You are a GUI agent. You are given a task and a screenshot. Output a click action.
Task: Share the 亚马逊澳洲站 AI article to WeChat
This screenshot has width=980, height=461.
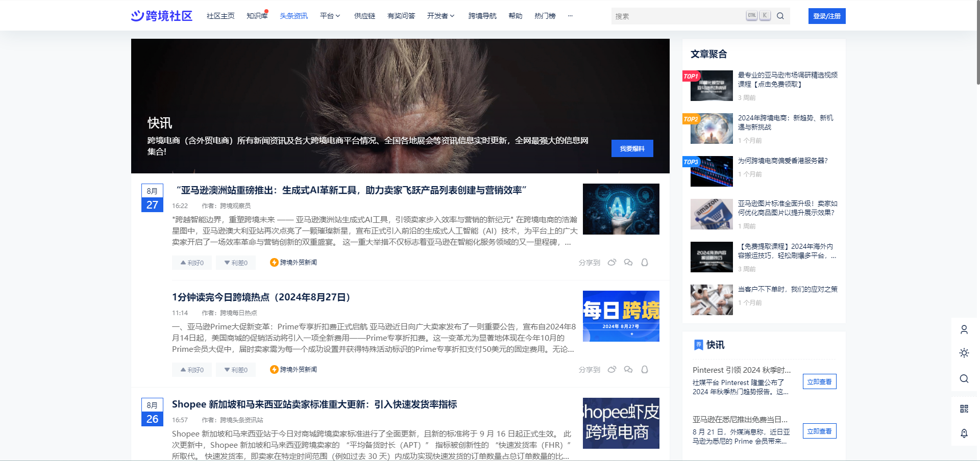click(628, 263)
